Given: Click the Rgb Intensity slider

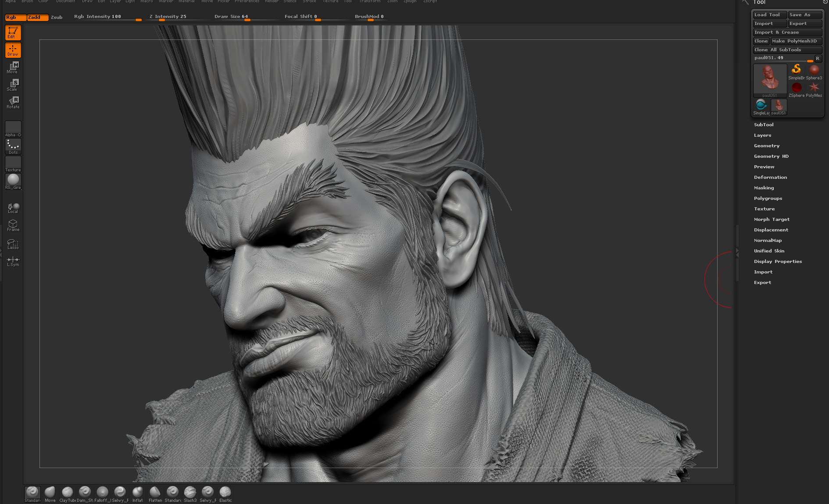Looking at the screenshot, I should point(107,17).
